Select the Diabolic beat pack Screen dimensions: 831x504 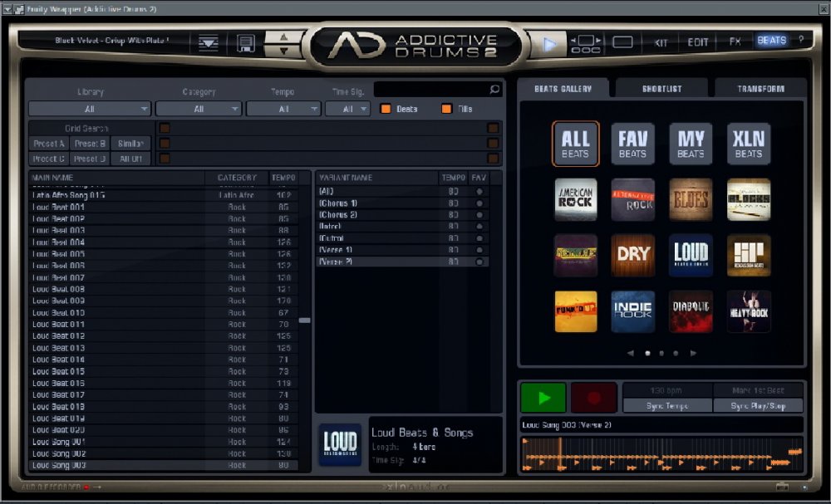(691, 311)
